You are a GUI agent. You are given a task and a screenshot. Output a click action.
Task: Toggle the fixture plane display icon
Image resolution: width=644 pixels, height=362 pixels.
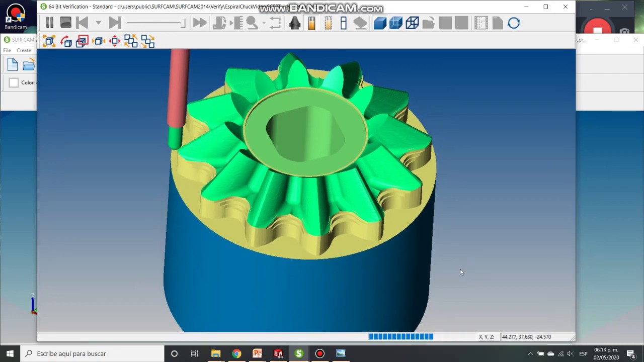(360, 23)
